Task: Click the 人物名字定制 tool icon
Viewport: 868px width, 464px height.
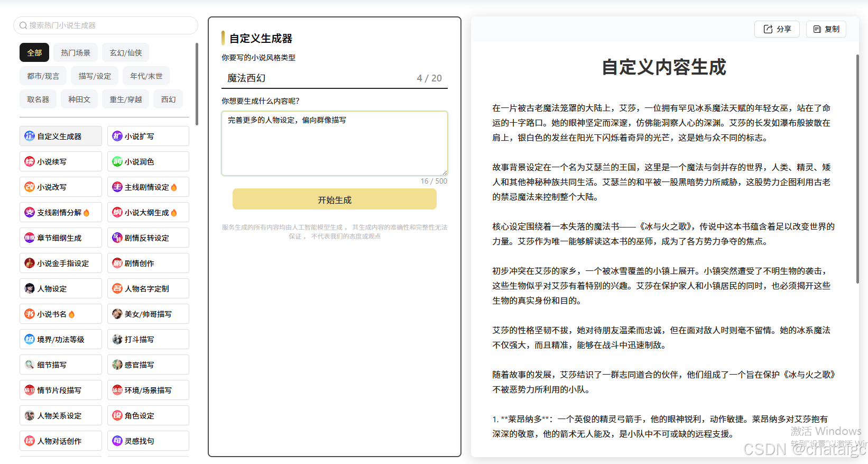Action: click(117, 288)
